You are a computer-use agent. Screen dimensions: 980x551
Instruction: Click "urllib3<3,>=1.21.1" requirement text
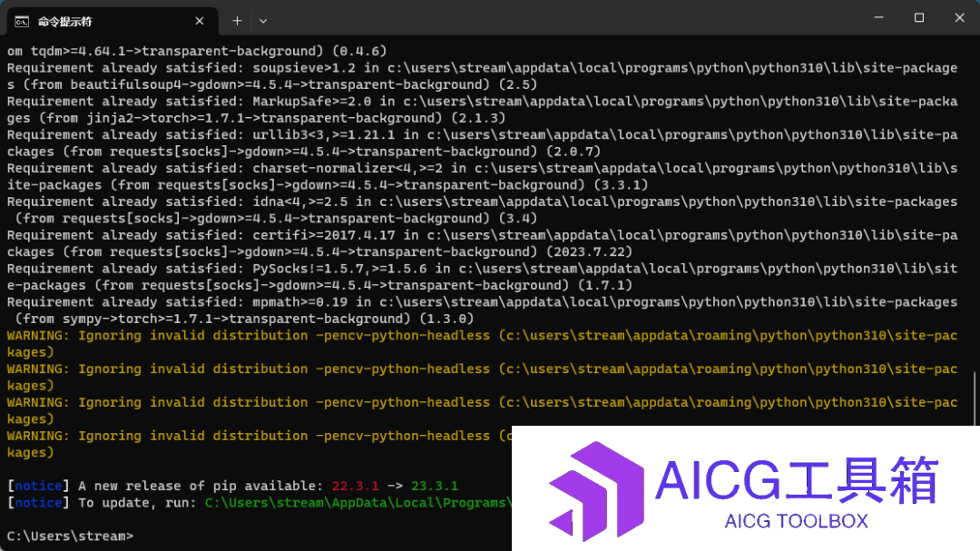[x=324, y=134]
